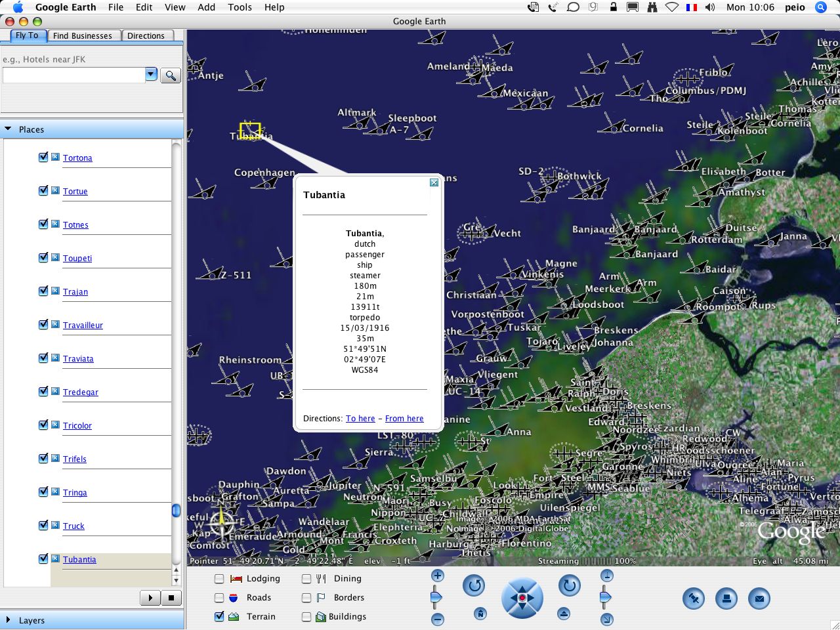This screenshot has height=630, width=840.
Task: Click the yellow Tubantia placemark on map
Action: [250, 131]
